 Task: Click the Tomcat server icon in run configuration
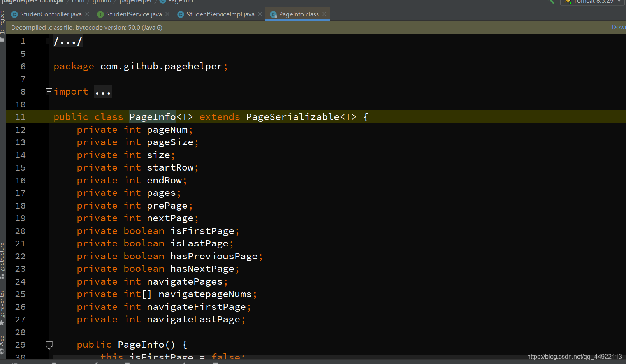coord(568,2)
